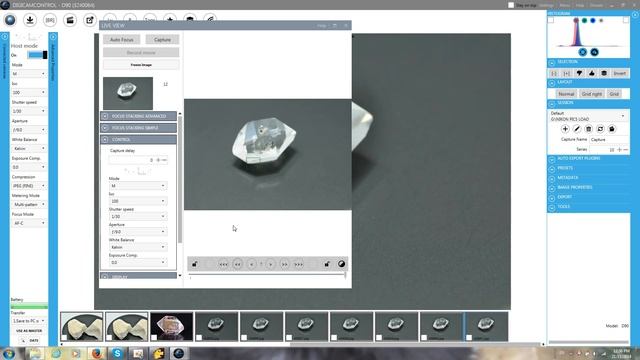Move focus far step back (<<<)

(223, 264)
